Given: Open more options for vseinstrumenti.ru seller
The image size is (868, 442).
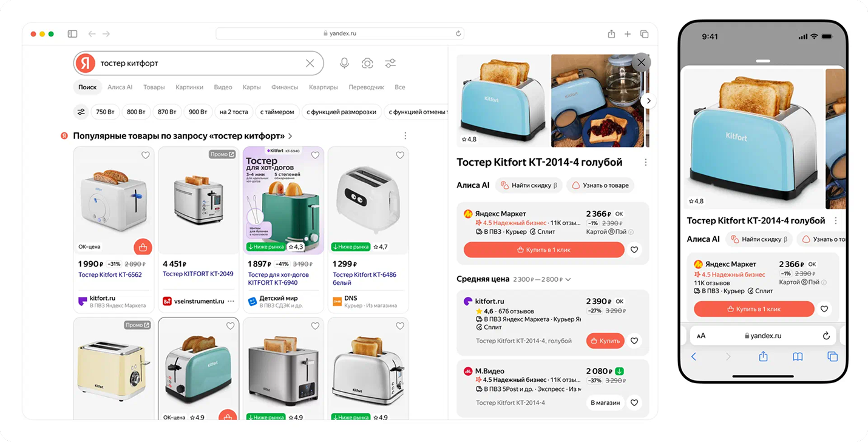Looking at the screenshot, I should click(x=231, y=301).
